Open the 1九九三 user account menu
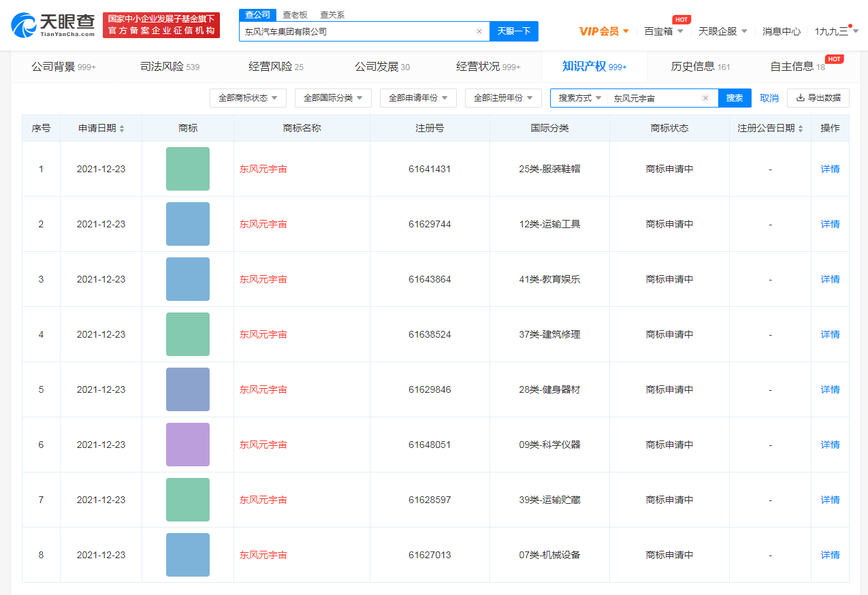This screenshot has width=868, height=595. (x=836, y=31)
